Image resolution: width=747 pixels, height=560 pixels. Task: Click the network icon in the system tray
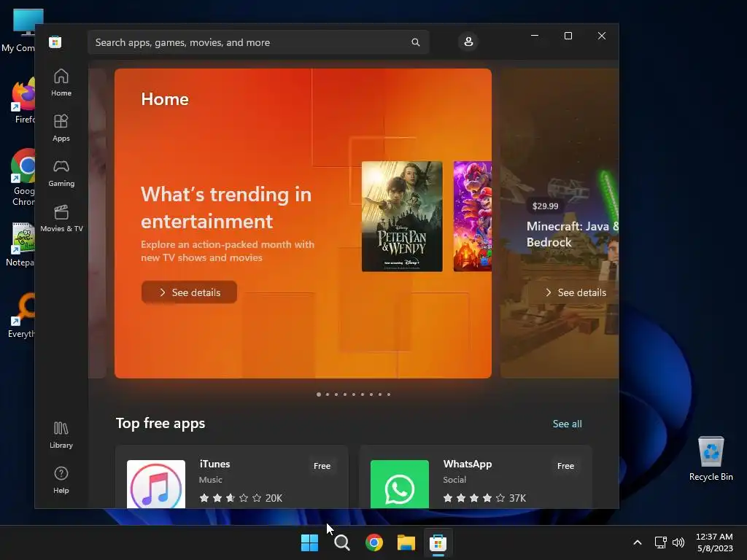click(660, 542)
